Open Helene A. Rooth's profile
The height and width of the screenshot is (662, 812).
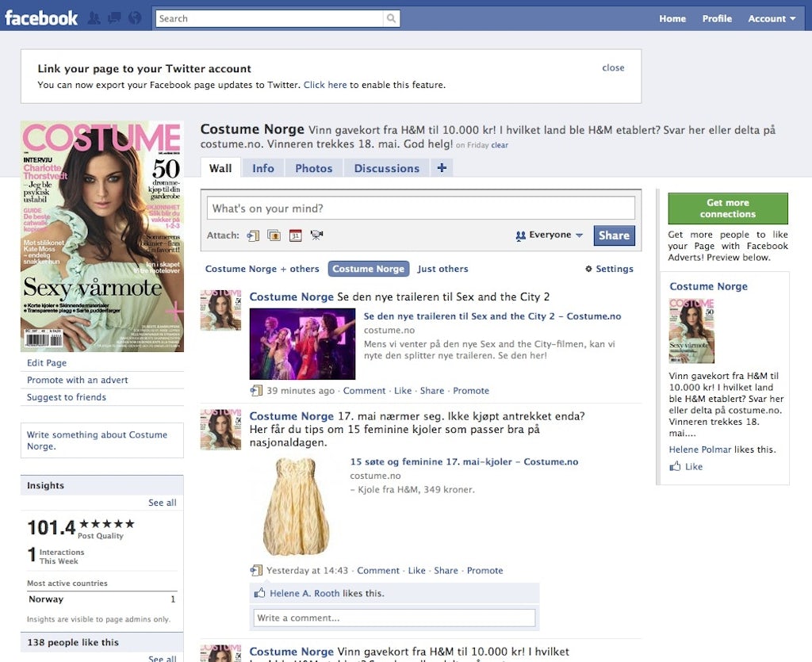pos(304,593)
